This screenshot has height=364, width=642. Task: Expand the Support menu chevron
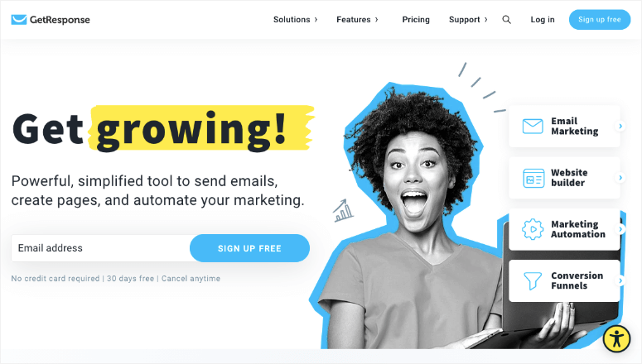pos(485,20)
